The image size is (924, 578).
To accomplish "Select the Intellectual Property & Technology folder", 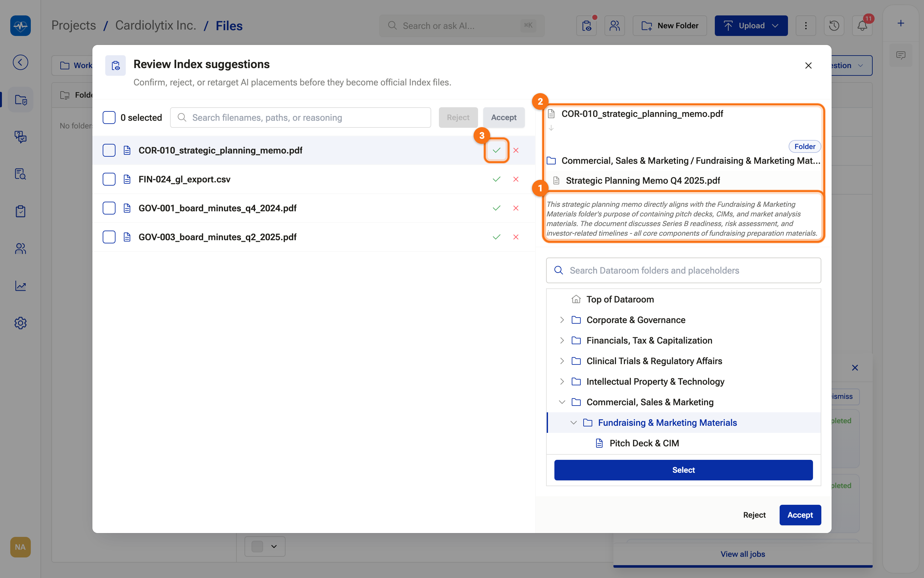I will click(x=683, y=381).
